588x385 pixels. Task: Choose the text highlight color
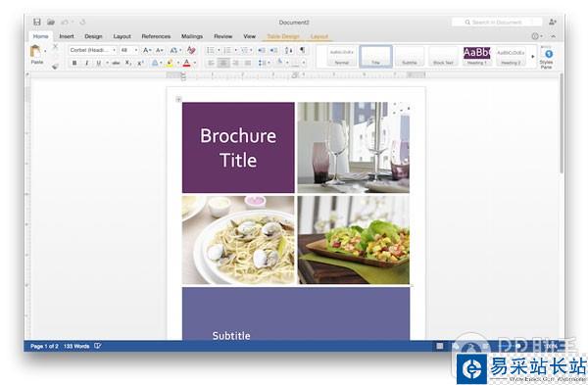click(170, 63)
